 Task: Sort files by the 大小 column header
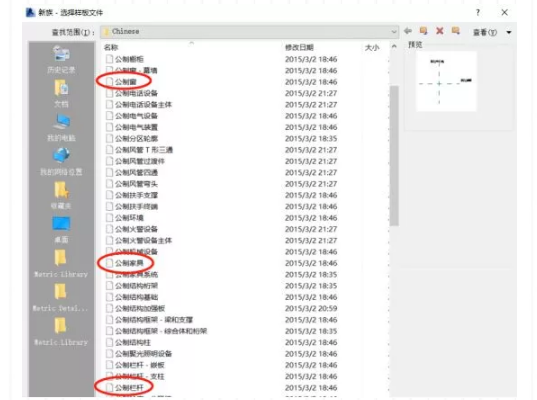point(372,48)
